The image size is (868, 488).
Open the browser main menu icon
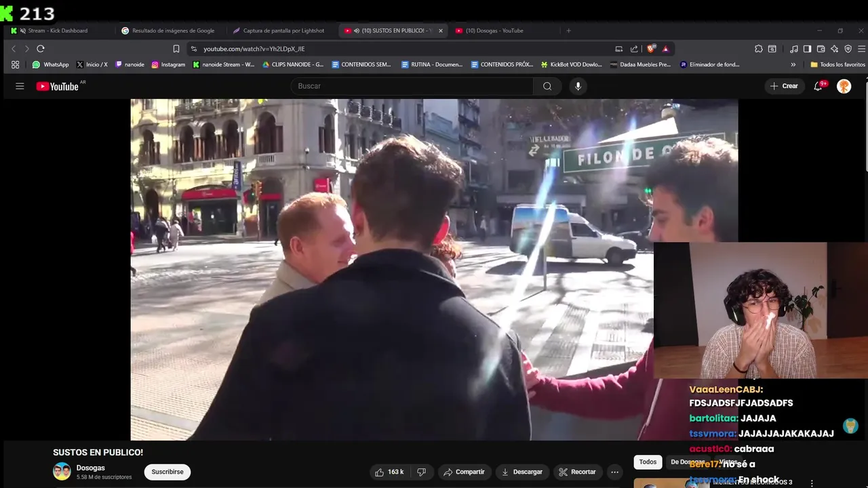[861, 49]
